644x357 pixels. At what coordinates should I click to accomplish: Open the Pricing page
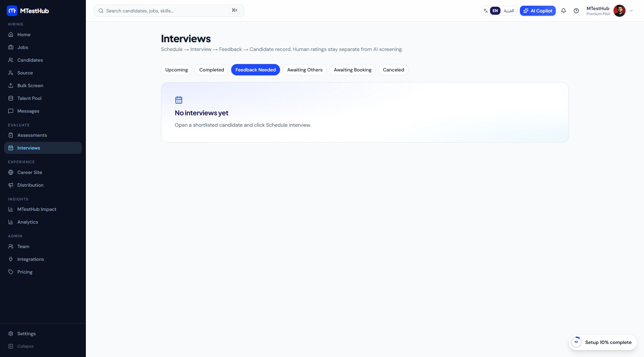pos(43,272)
